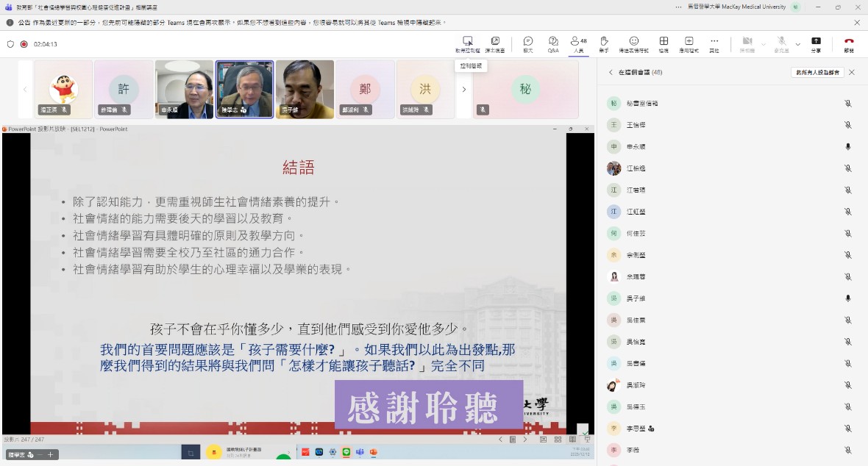Show next participants with right chevron
This screenshot has width=868, height=466.
coord(463,90)
